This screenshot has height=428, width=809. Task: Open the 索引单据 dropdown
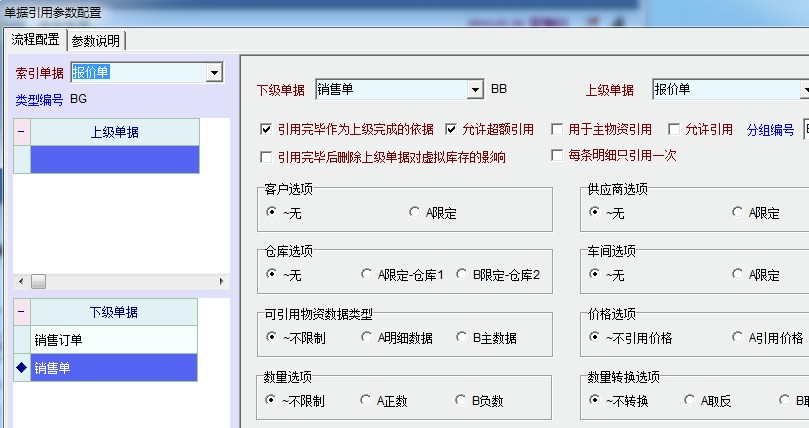point(213,72)
